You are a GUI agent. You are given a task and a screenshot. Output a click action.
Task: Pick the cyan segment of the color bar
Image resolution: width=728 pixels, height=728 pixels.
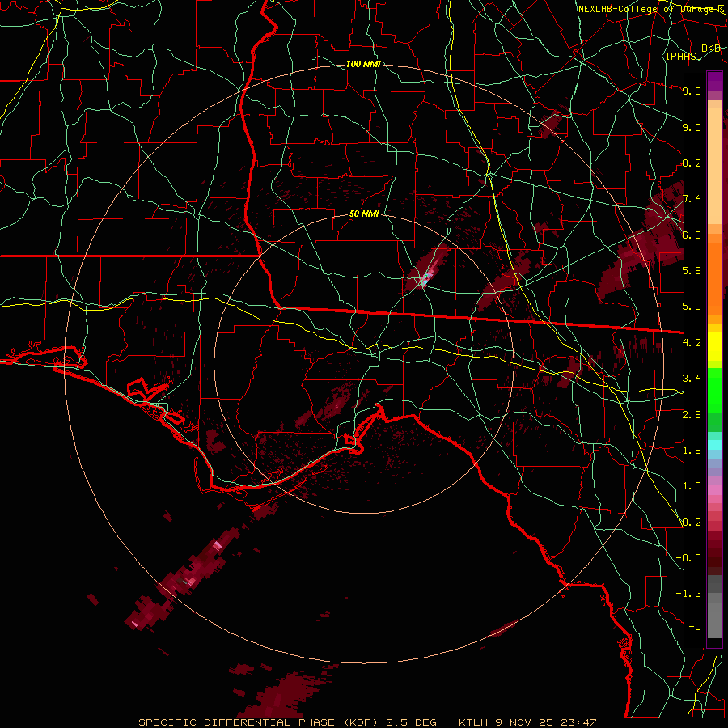pos(714,445)
